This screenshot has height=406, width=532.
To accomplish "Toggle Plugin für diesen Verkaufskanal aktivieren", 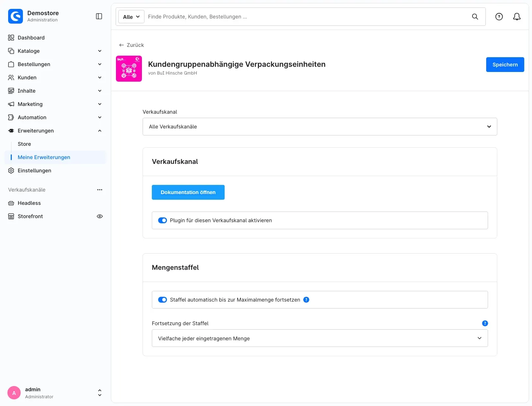I will 163,220.
